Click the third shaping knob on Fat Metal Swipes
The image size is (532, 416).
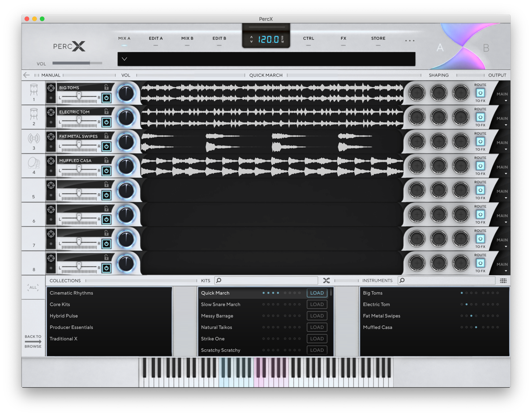click(460, 141)
